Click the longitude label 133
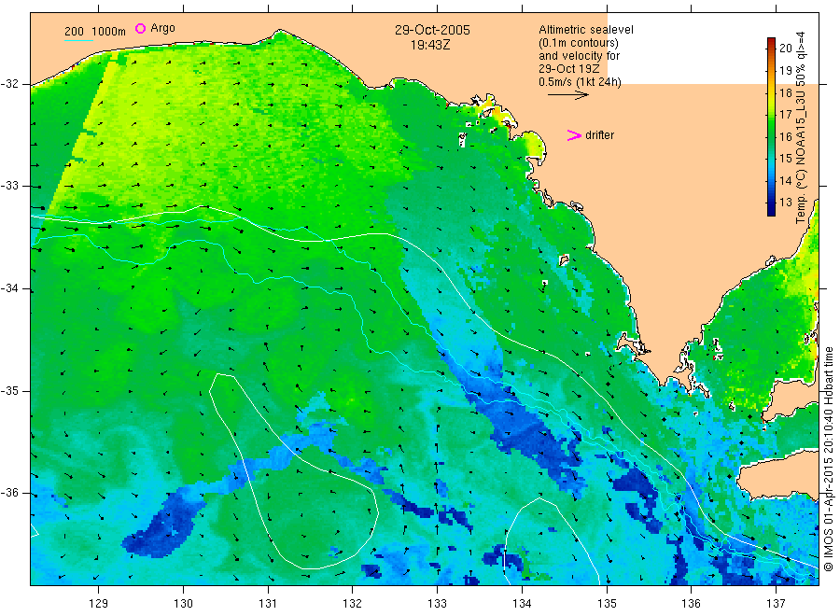 click(437, 604)
